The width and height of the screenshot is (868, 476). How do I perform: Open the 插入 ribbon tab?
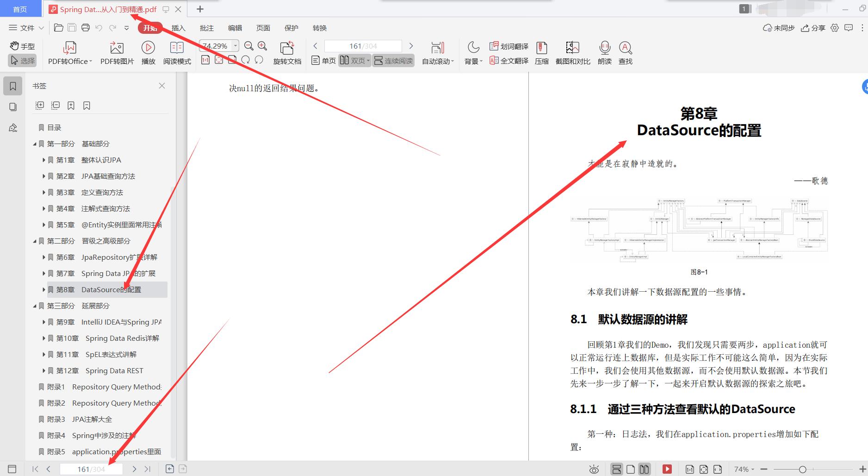pyautogui.click(x=178, y=28)
